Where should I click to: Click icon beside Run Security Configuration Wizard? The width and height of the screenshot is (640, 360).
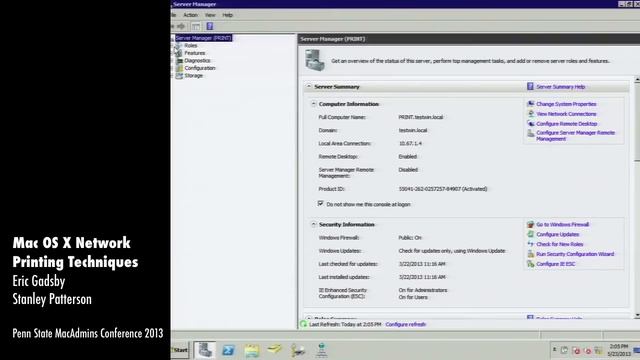pyautogui.click(x=531, y=253)
